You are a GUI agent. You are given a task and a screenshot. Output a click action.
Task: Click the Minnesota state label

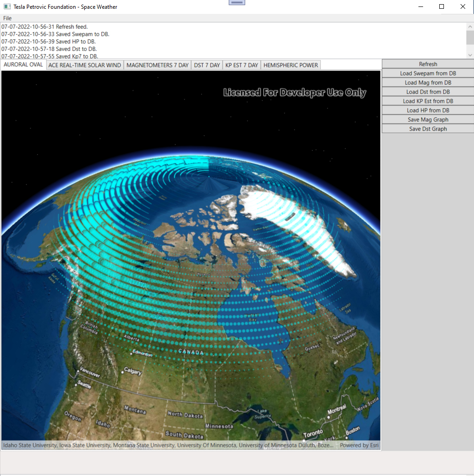[x=219, y=426]
